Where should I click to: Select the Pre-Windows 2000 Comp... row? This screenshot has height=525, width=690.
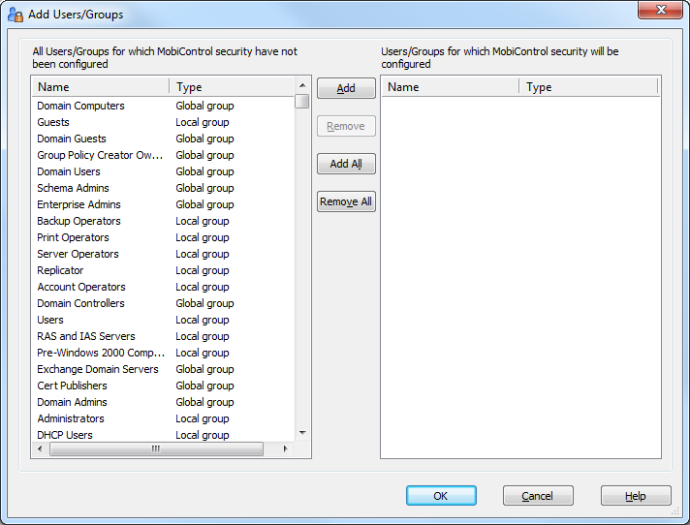coord(163,353)
